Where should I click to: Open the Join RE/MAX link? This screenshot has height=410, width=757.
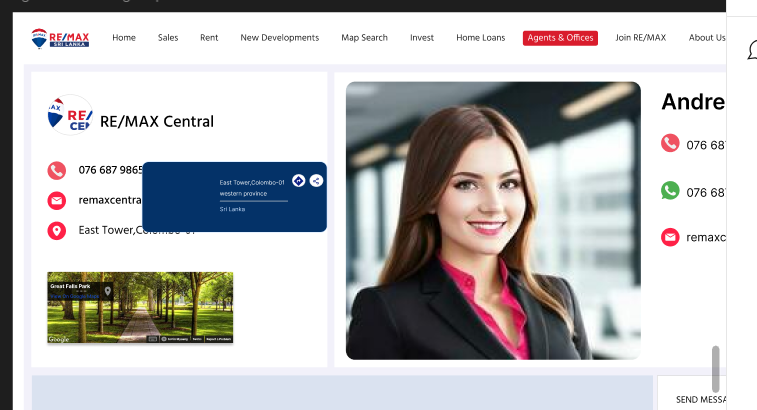(641, 38)
